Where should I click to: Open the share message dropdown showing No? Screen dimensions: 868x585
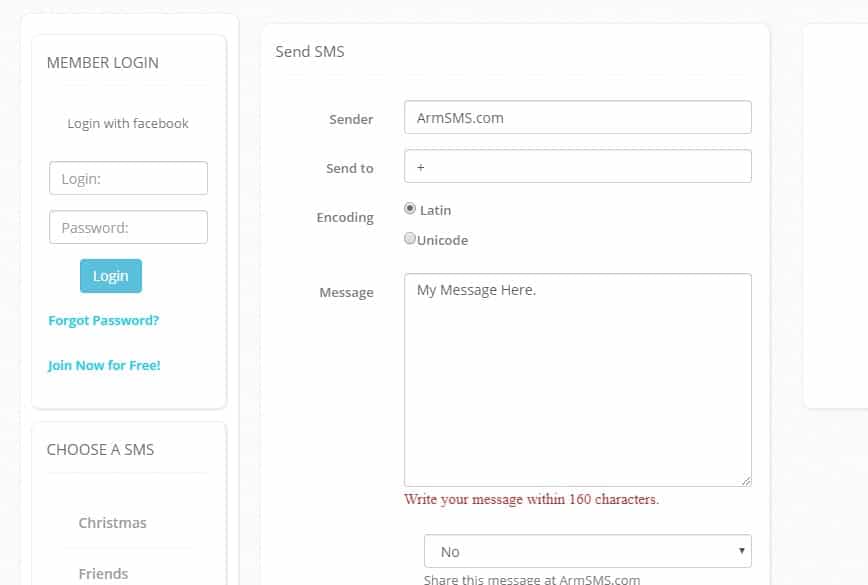(x=587, y=551)
